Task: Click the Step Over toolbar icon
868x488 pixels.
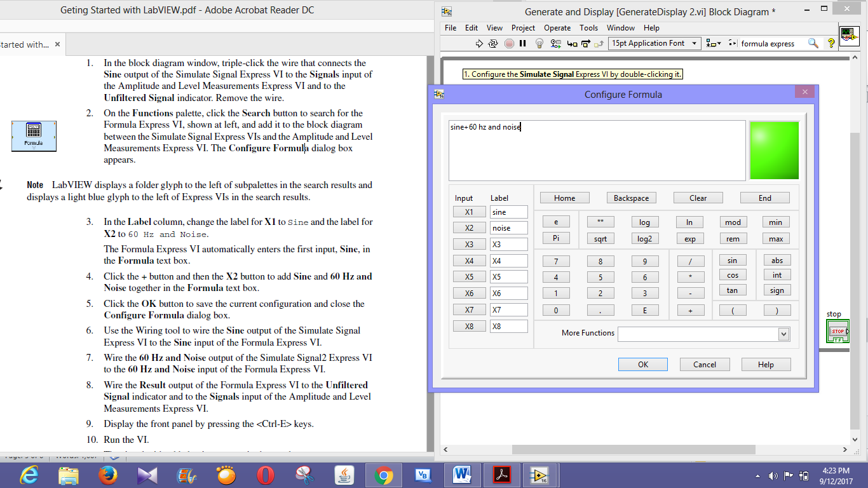Action: (586, 43)
